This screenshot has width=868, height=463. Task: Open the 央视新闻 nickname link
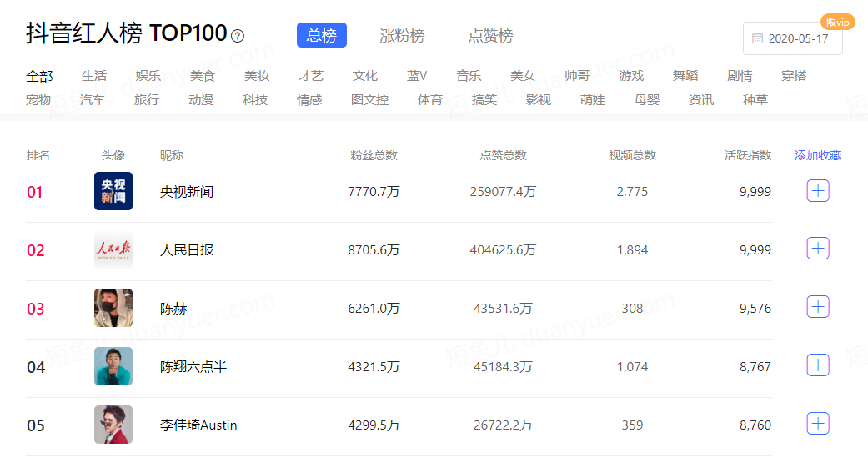click(x=187, y=192)
